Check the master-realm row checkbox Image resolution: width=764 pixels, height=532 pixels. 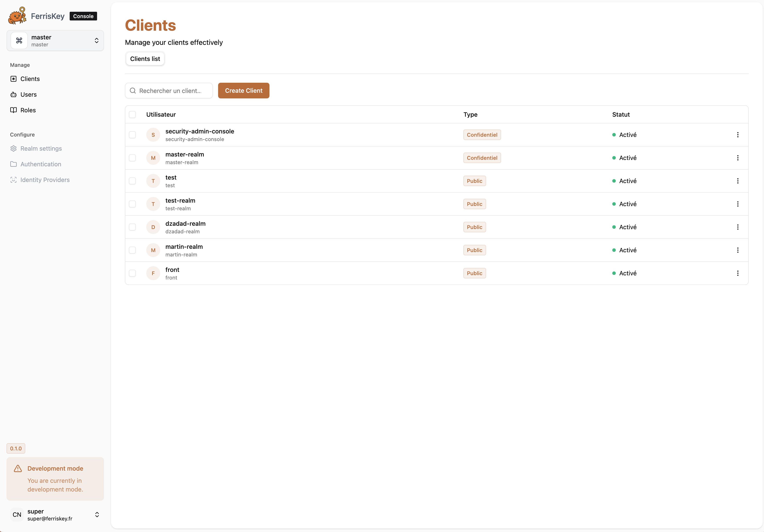tap(132, 158)
